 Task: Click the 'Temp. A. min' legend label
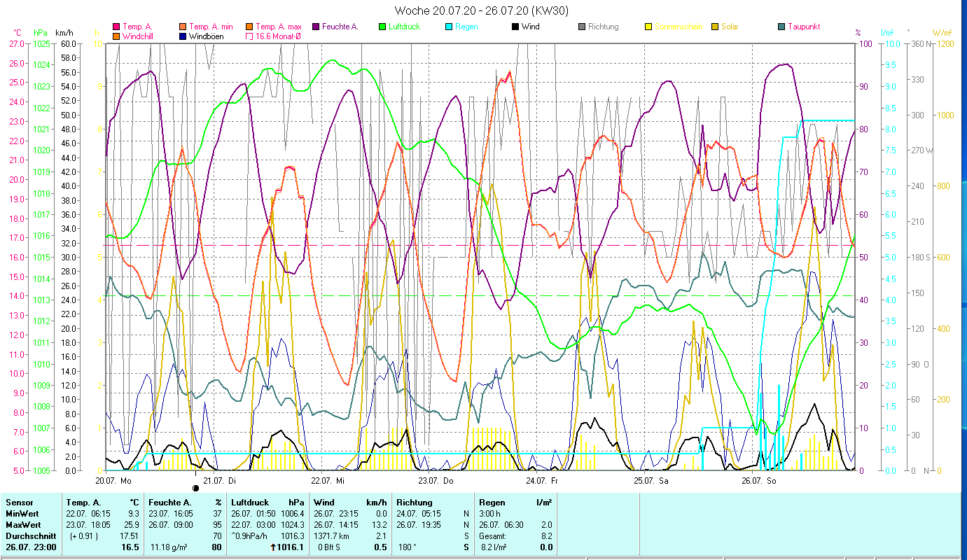click(x=211, y=27)
